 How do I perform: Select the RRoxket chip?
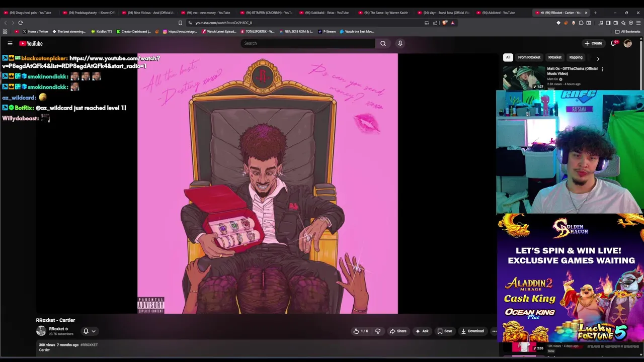tap(555, 57)
